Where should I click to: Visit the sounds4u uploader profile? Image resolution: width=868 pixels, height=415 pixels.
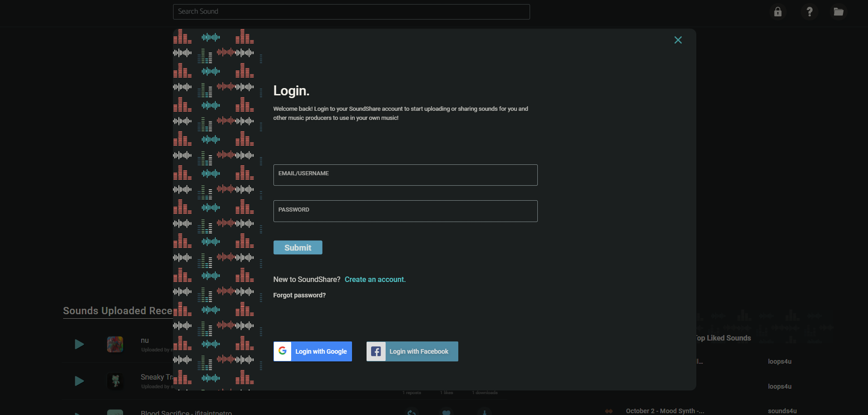782,411
